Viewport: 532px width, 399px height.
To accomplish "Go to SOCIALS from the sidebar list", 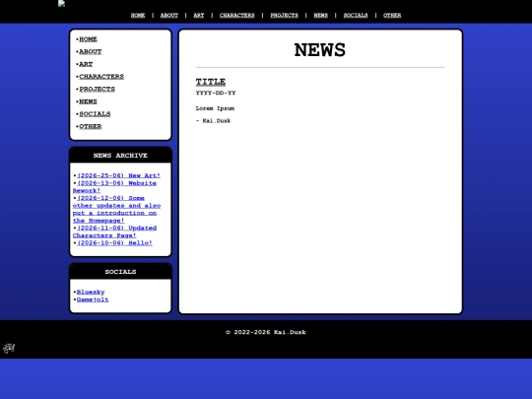I will (95, 114).
